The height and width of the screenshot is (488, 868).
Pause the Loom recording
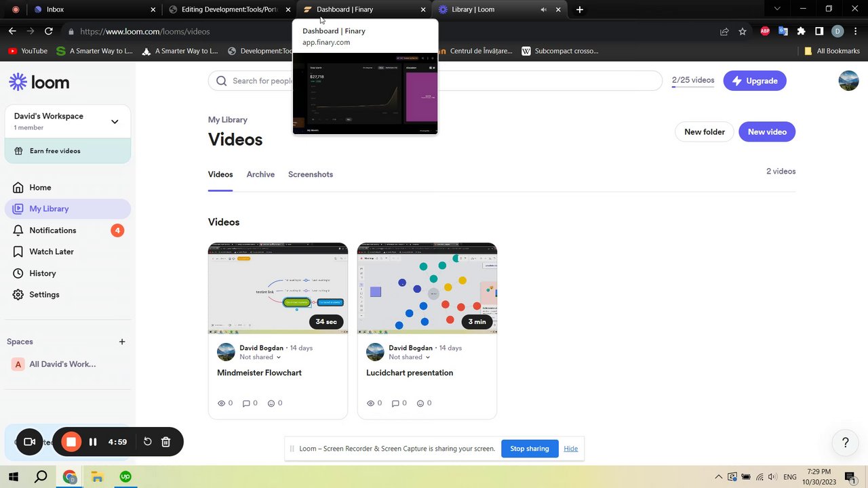pyautogui.click(x=93, y=442)
